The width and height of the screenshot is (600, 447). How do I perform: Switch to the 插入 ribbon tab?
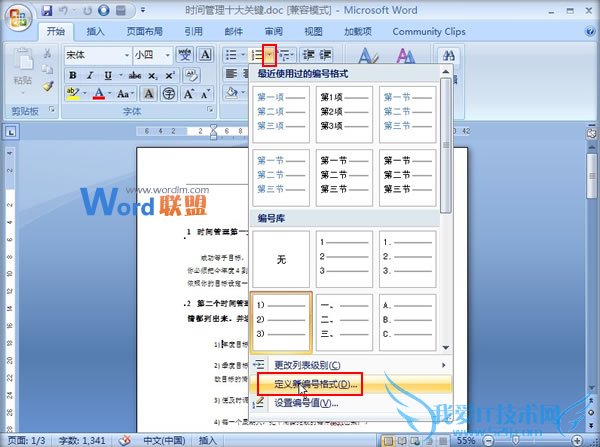click(x=95, y=31)
